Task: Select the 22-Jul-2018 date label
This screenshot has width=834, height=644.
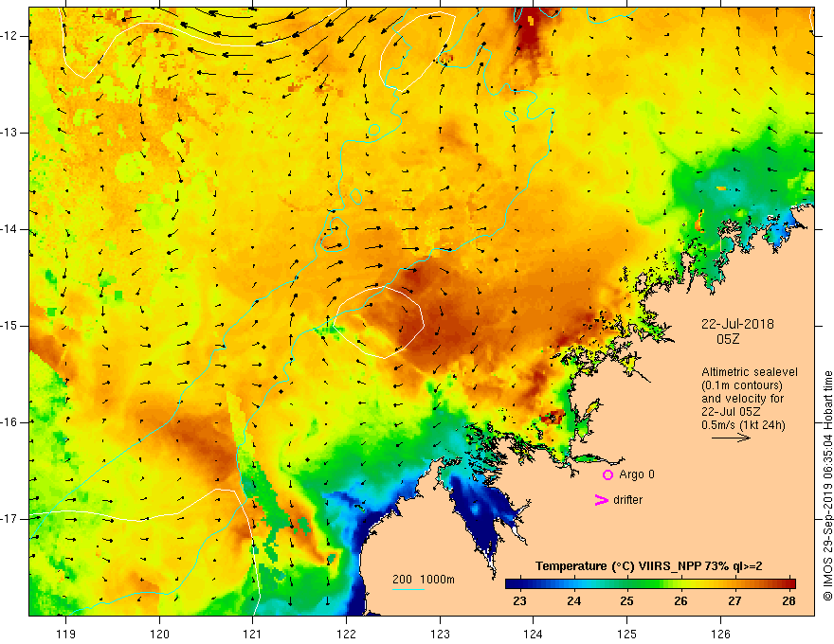Action: click(737, 324)
